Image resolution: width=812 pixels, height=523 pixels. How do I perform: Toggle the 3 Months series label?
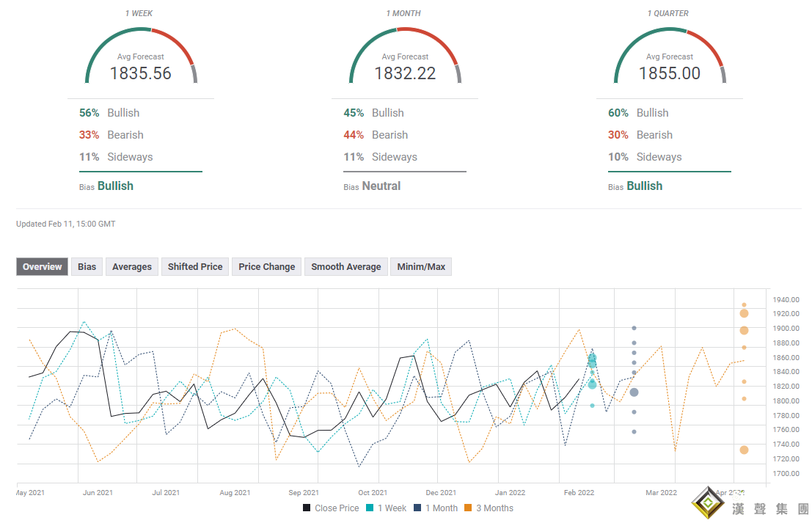pyautogui.click(x=494, y=508)
